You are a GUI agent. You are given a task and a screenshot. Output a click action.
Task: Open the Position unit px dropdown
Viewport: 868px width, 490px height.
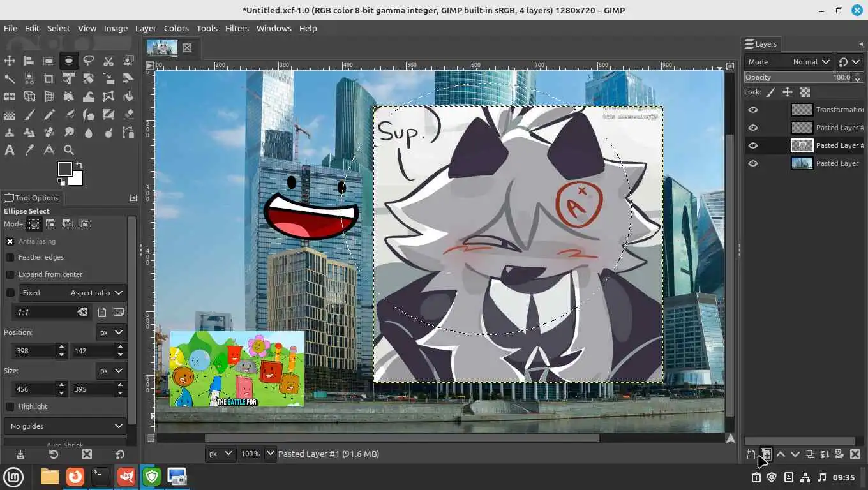(x=111, y=332)
